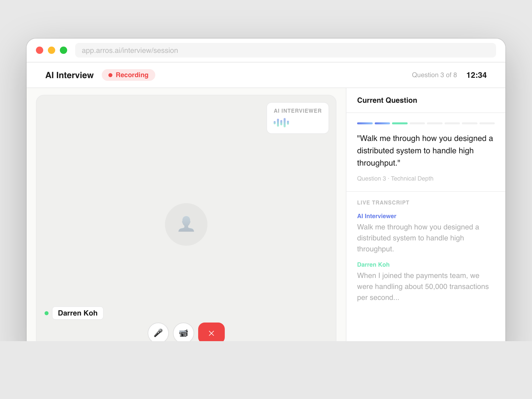Viewport: 532px width, 399px height.
Task: End the interview with red X button
Action: [211, 332]
